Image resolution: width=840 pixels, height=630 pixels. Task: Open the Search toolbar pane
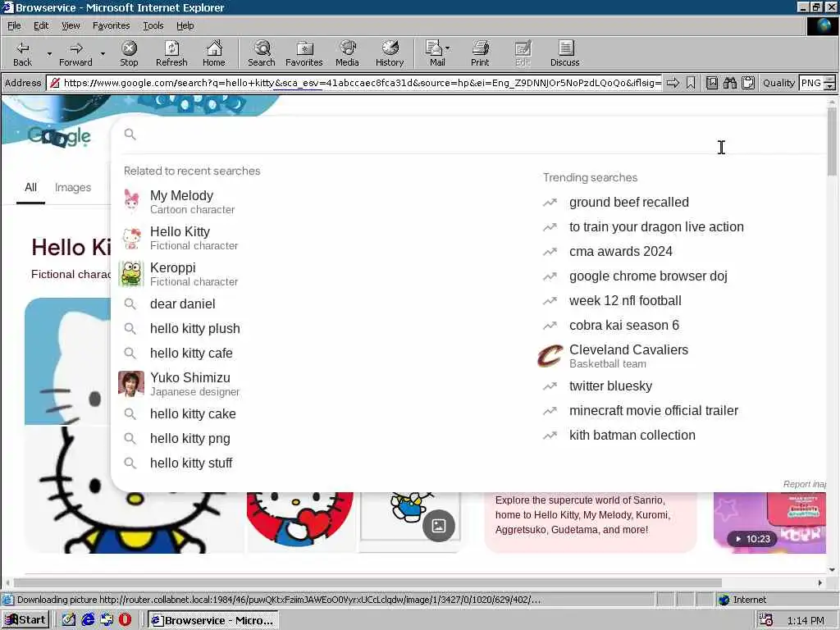262,53
